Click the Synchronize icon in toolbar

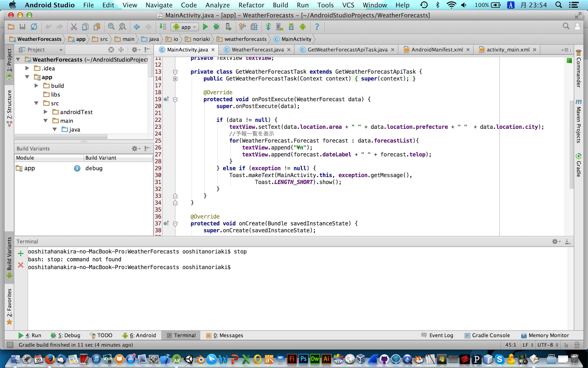pos(34,27)
